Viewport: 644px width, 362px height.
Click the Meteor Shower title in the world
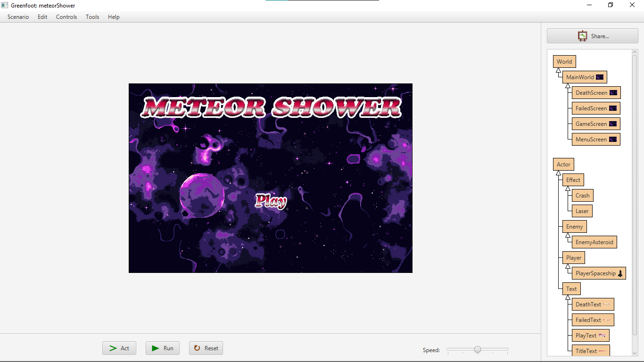tap(271, 107)
